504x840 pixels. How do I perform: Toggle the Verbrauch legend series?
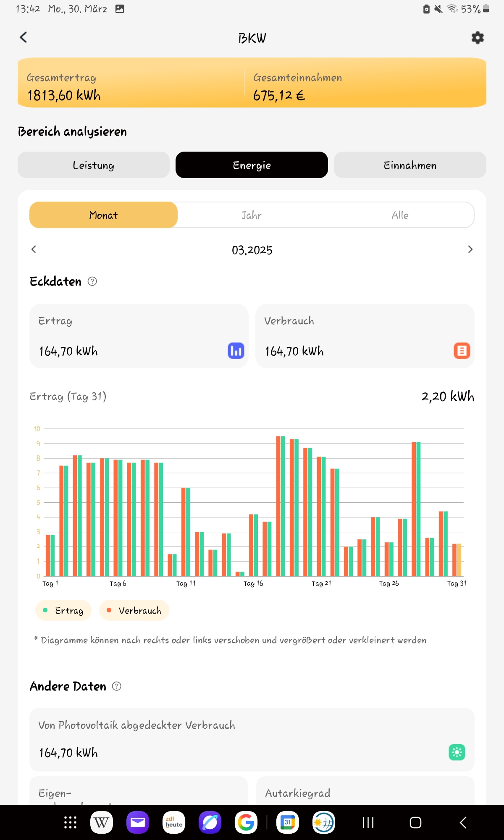(x=134, y=610)
